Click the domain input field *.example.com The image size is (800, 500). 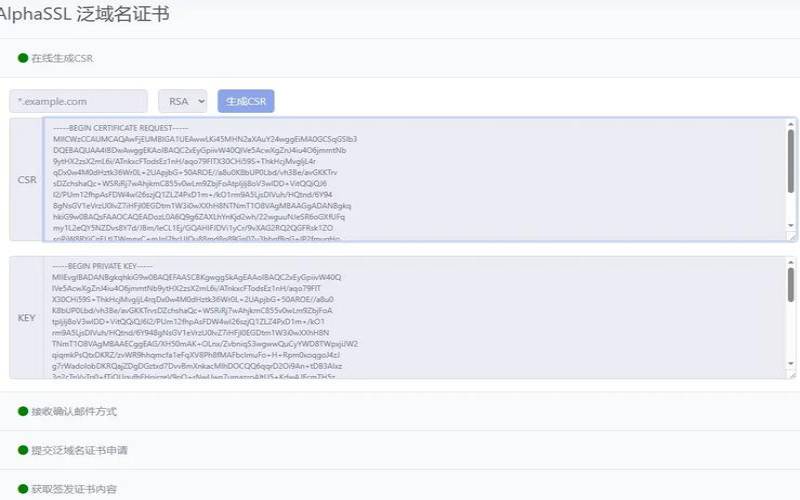(x=79, y=101)
